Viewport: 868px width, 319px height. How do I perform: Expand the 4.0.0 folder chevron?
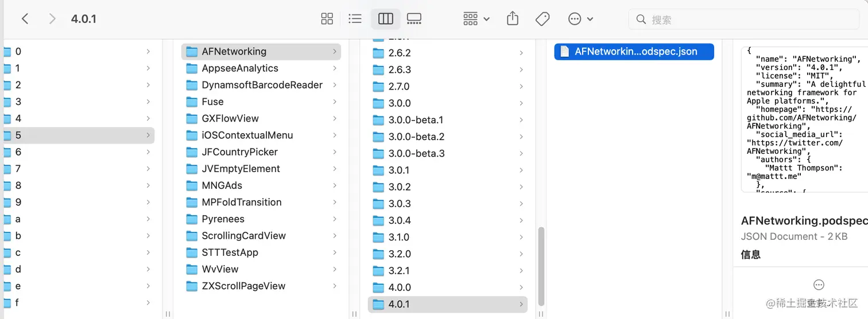(x=521, y=287)
